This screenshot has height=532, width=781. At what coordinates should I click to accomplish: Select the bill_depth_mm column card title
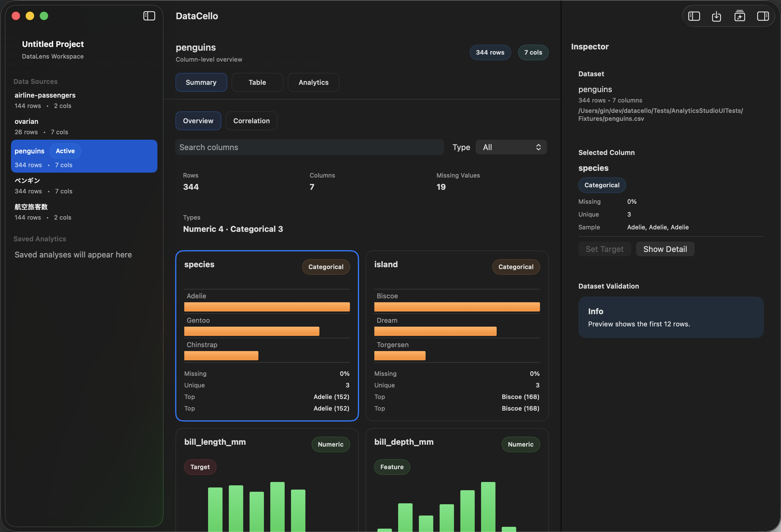(x=404, y=442)
